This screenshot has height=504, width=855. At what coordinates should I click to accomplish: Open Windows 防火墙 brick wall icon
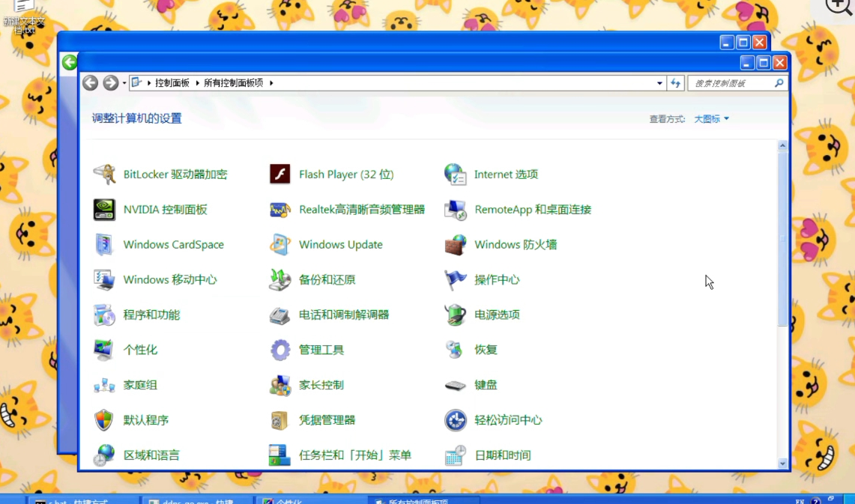[x=456, y=245]
